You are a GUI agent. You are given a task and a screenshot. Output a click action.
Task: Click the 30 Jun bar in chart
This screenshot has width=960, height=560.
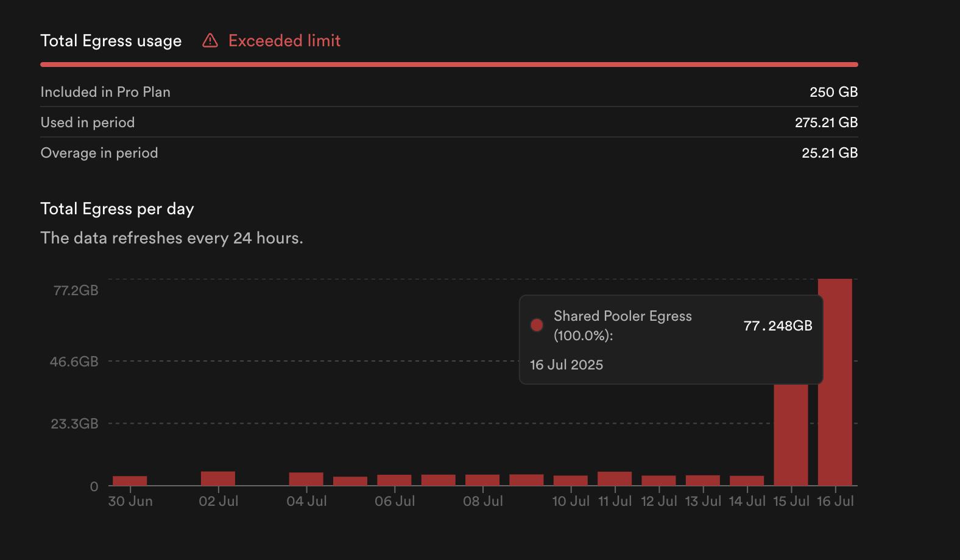click(x=130, y=481)
